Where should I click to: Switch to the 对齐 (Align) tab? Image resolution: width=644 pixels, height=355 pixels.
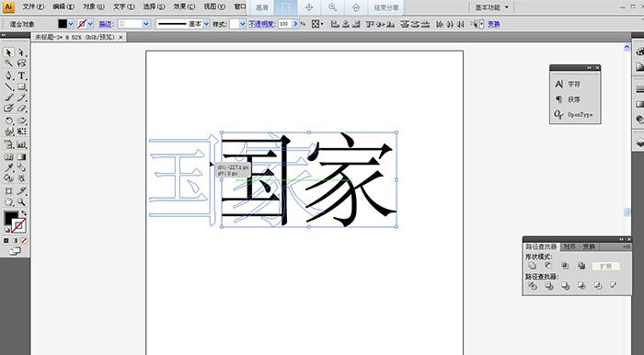point(569,246)
